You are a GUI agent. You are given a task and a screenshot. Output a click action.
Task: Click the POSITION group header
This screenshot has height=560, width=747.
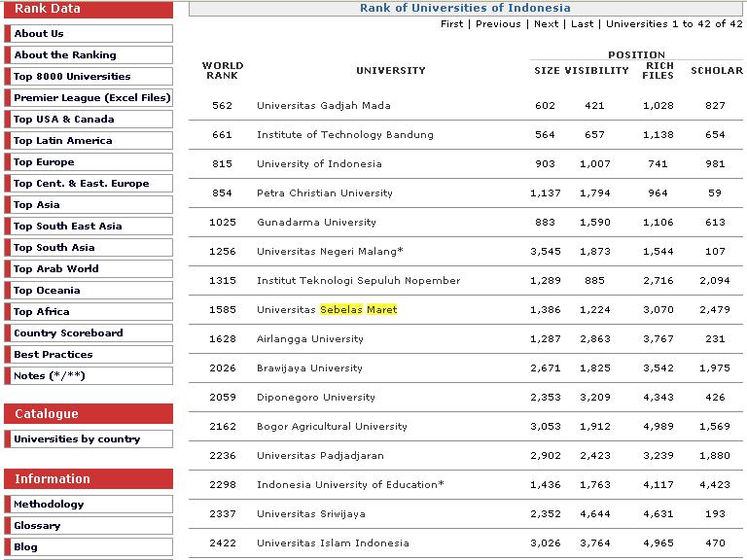(x=636, y=54)
